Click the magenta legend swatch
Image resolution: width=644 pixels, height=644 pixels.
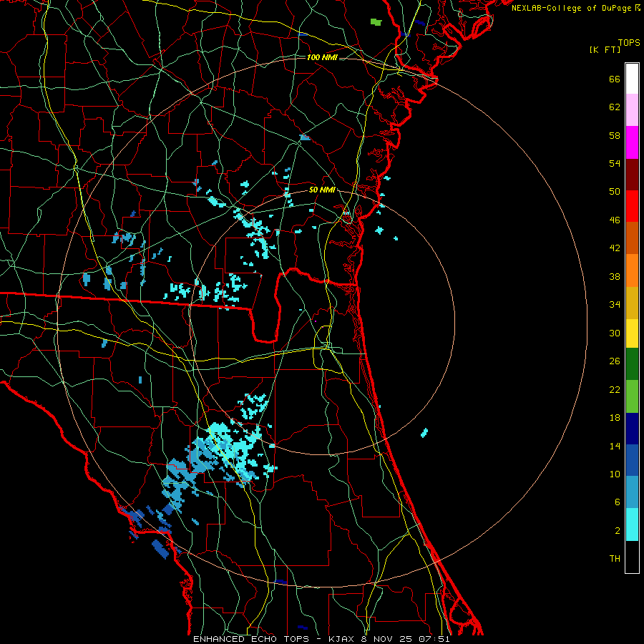coord(632,142)
